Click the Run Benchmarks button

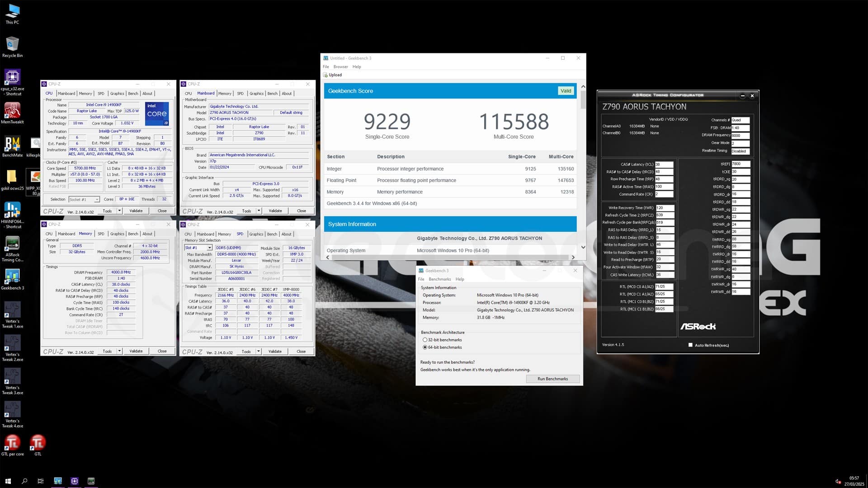(x=552, y=379)
